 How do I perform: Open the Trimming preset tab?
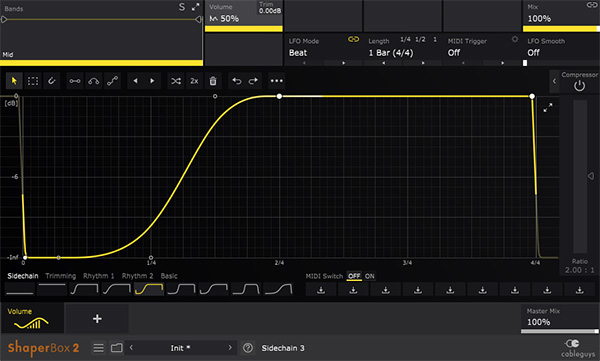pyautogui.click(x=60, y=276)
